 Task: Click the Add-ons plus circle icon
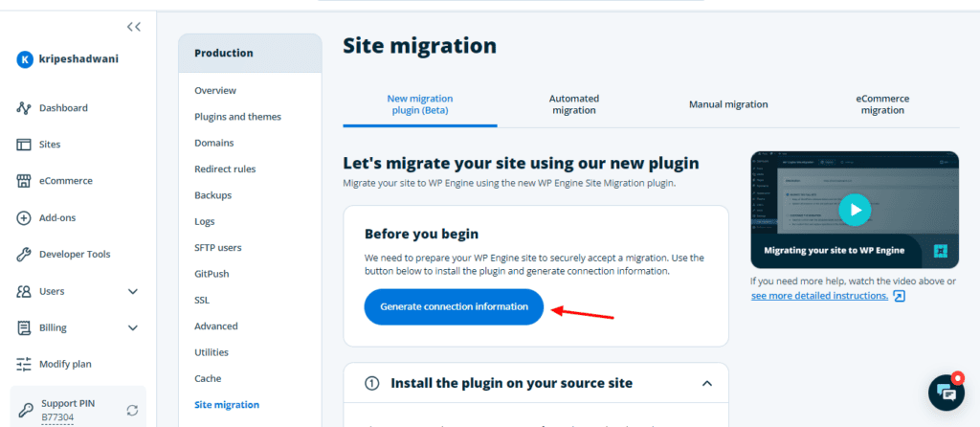click(23, 218)
